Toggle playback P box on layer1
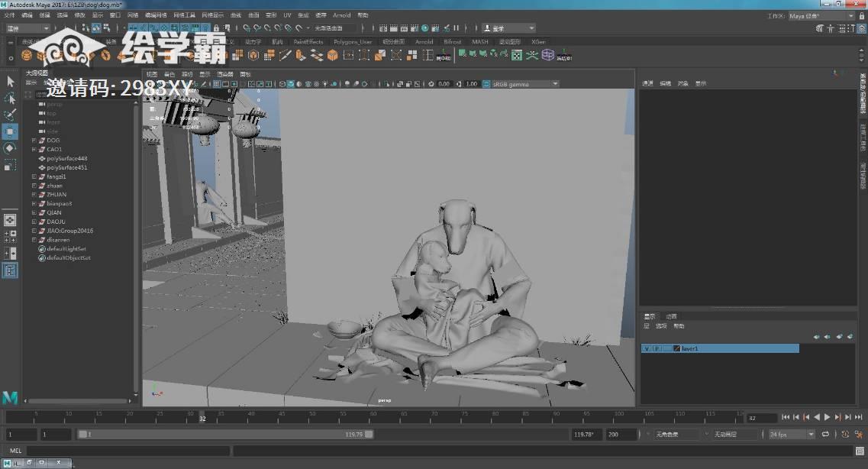868x469 pixels. point(657,348)
